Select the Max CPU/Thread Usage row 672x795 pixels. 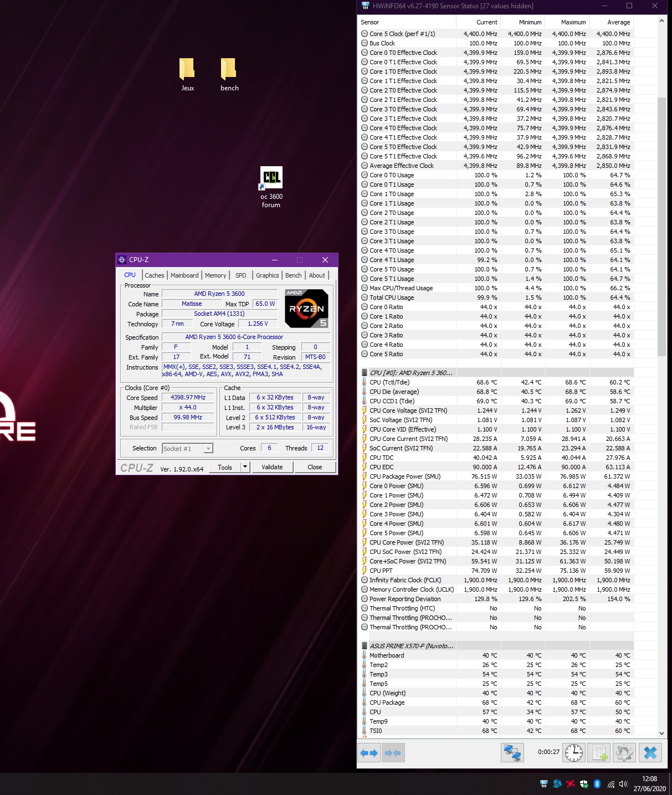[496, 288]
